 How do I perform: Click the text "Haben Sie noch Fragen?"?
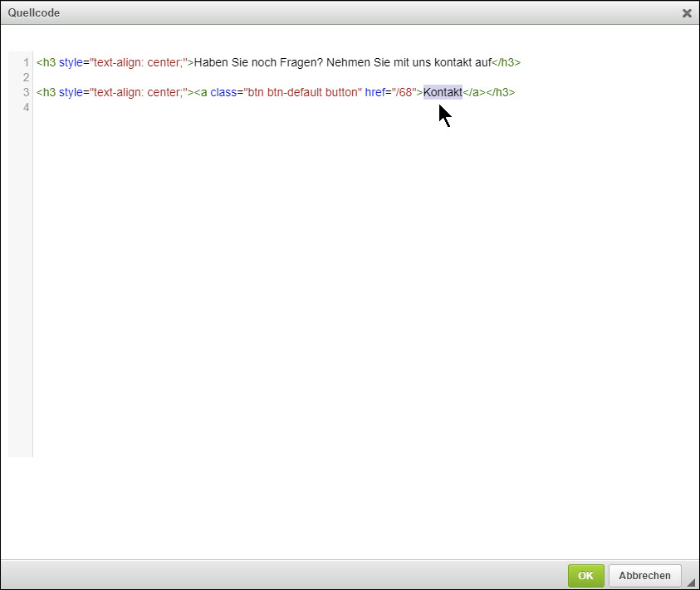click(x=258, y=62)
